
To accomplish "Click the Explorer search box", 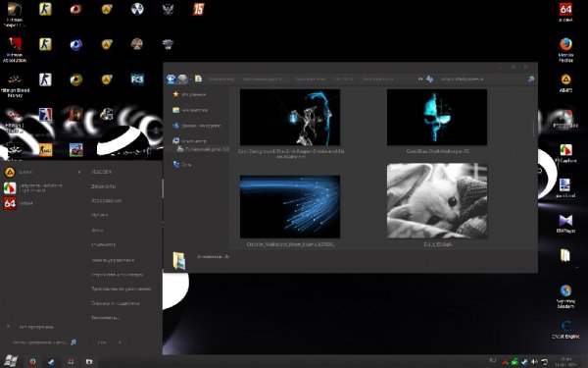I will point(487,79).
